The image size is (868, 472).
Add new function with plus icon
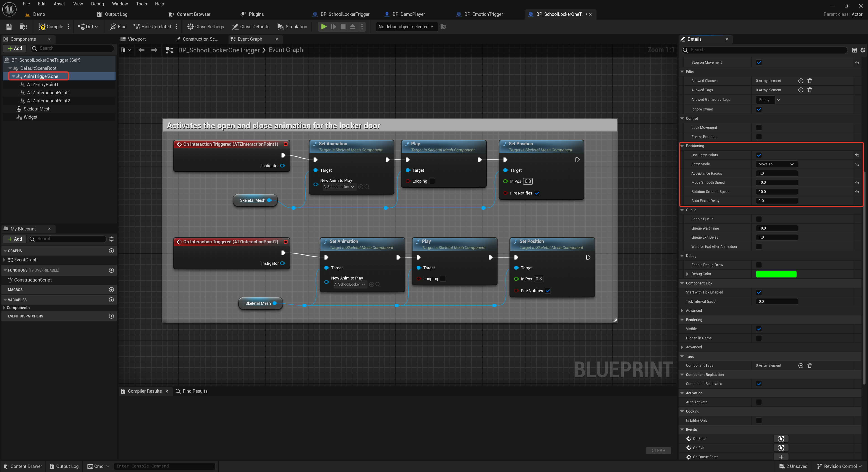pyautogui.click(x=111, y=270)
